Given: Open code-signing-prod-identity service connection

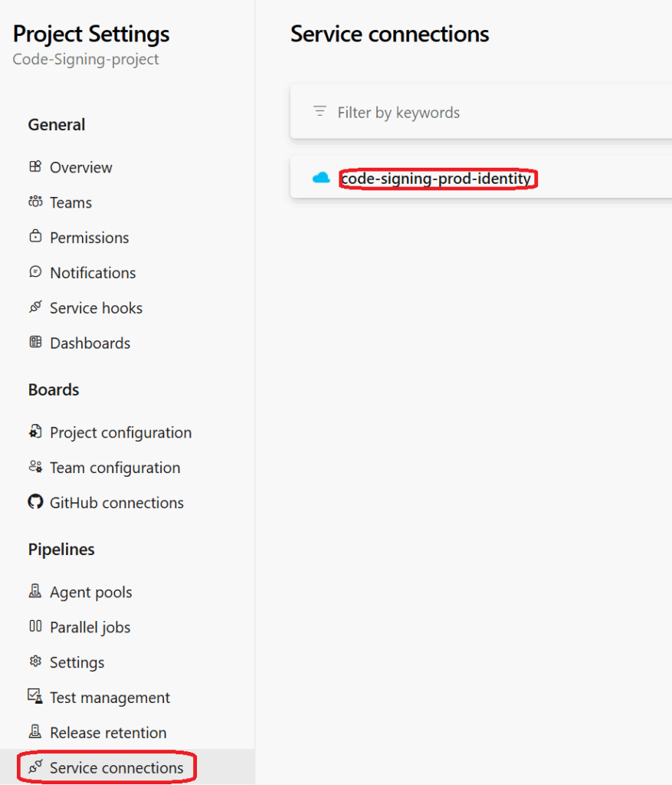Looking at the screenshot, I should (436, 179).
